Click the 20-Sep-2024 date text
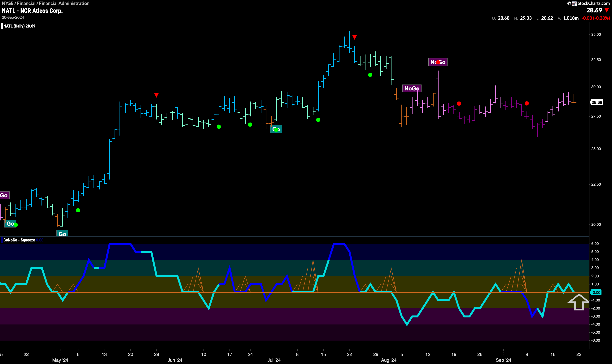612x364 pixels. point(13,17)
